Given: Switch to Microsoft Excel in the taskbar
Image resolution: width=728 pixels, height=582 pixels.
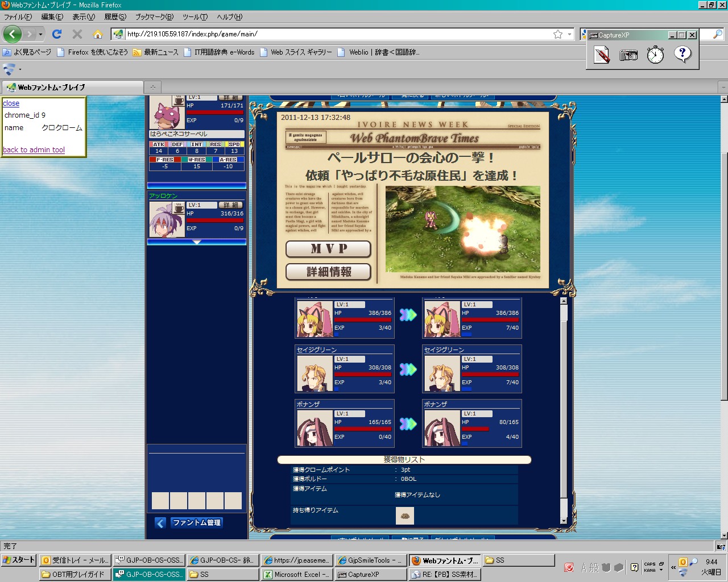Looking at the screenshot, I should pyautogui.click(x=296, y=575).
